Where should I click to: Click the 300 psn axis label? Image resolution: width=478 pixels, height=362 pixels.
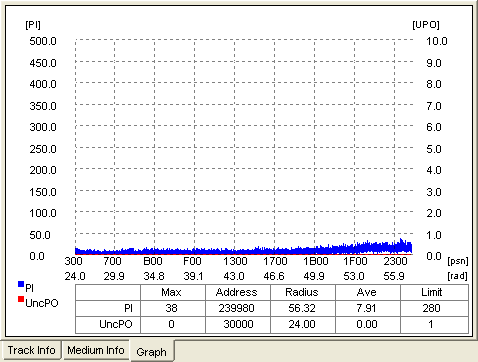coord(73,261)
